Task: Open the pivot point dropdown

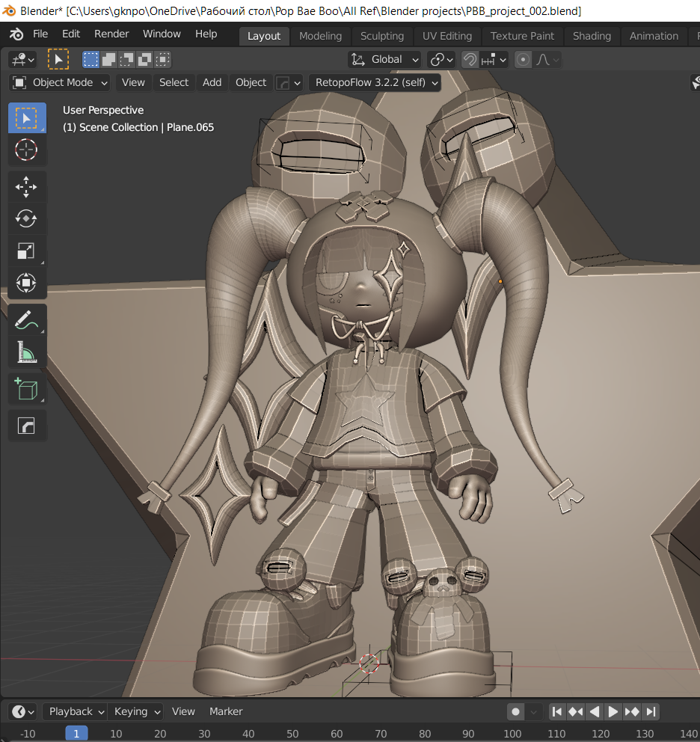Action: (x=441, y=60)
